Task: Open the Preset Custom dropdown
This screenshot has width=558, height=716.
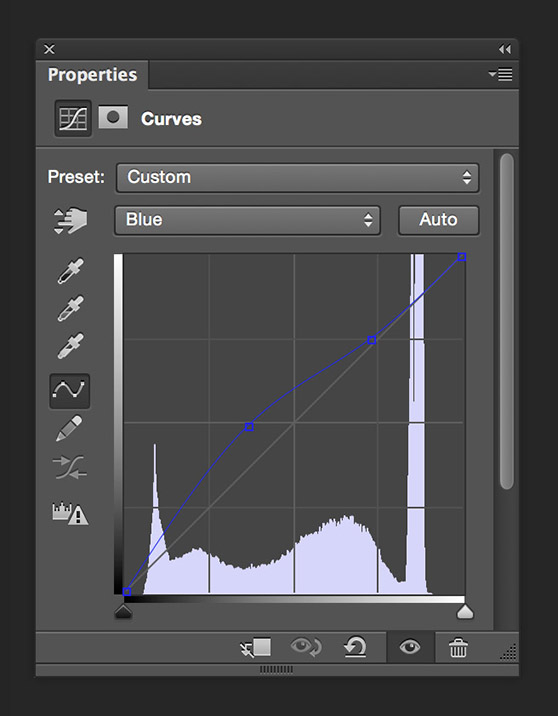Action: [x=298, y=178]
